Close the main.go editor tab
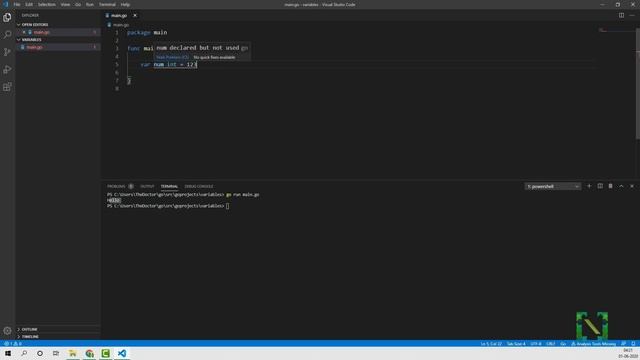The height and width of the screenshot is (360, 640). pyautogui.click(x=135, y=16)
